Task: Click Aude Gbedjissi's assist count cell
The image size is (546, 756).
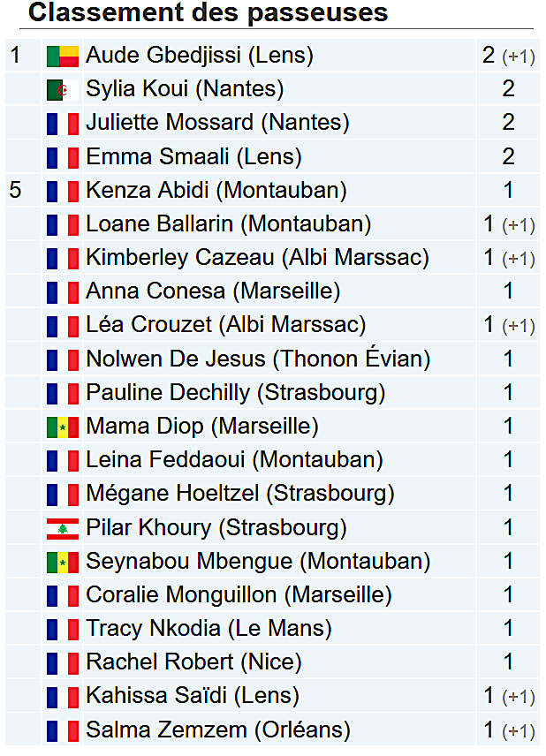Action: tap(508, 56)
